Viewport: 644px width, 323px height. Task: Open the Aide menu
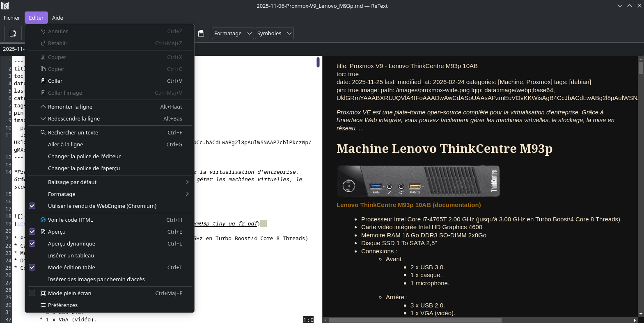click(x=57, y=18)
